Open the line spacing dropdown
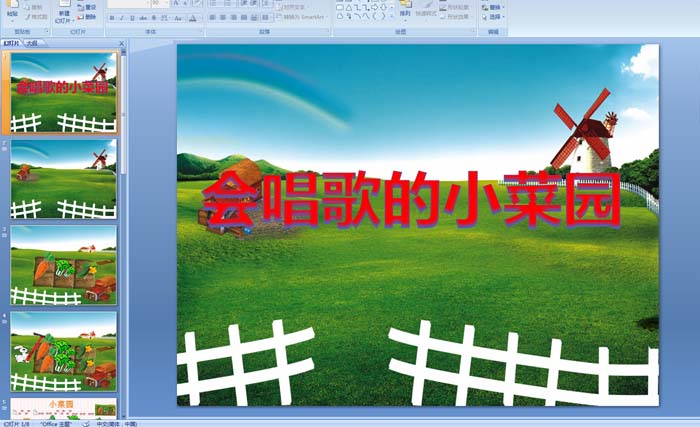Image resolution: width=700 pixels, height=427 pixels. point(266,3)
